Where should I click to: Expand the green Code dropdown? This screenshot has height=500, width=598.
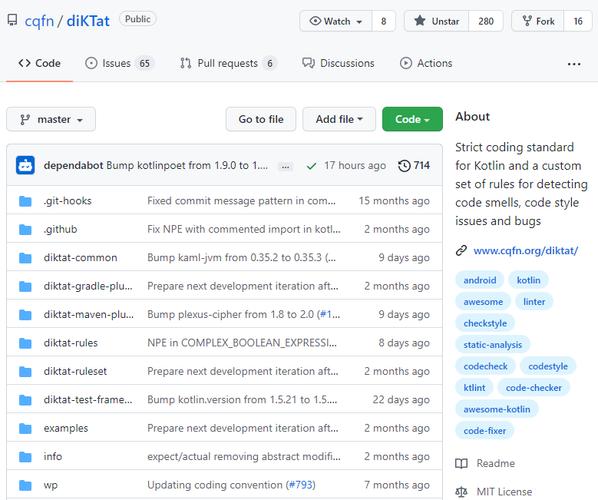pyautogui.click(x=412, y=119)
